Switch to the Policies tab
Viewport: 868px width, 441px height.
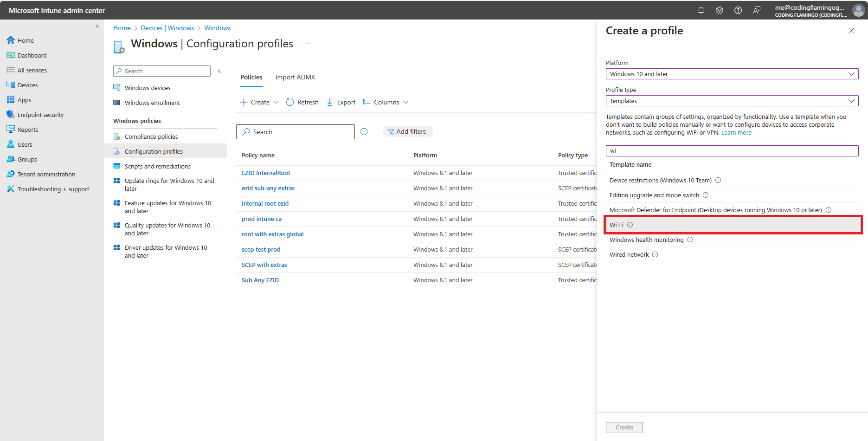[x=251, y=77]
